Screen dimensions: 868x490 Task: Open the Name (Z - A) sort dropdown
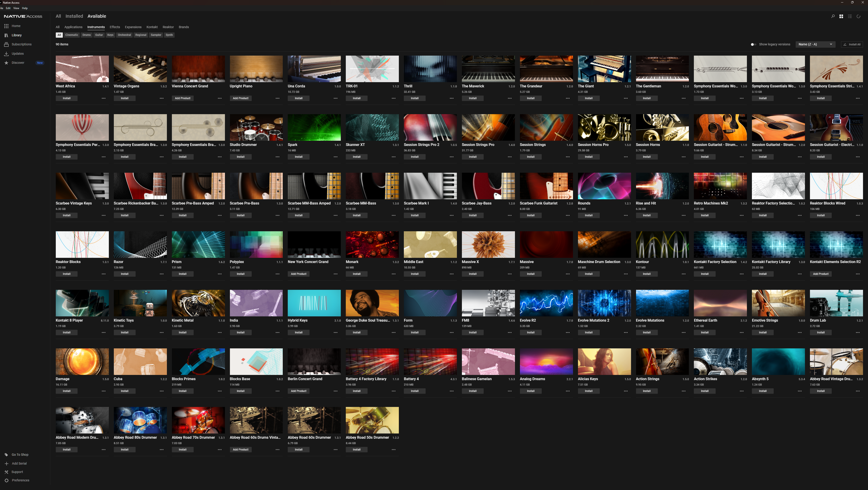tap(815, 44)
